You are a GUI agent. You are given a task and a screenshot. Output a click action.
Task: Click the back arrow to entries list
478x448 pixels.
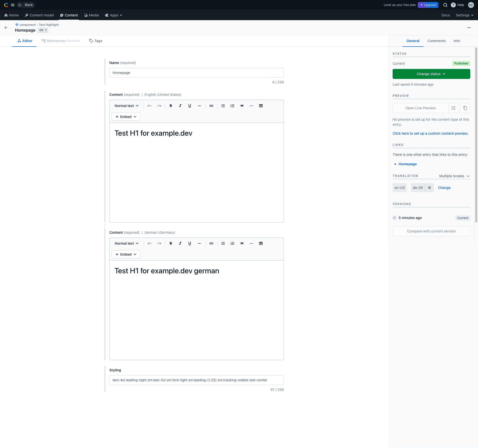pyautogui.click(x=6, y=28)
